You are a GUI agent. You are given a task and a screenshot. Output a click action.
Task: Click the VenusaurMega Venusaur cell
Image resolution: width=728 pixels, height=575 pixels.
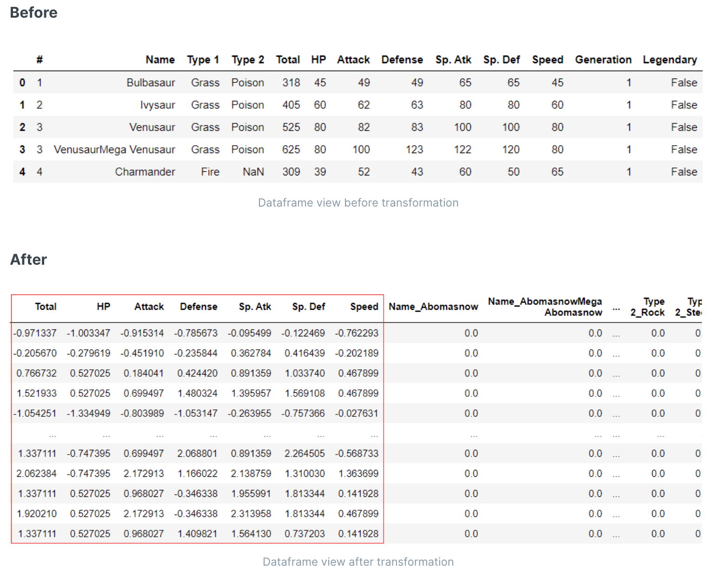(x=114, y=149)
